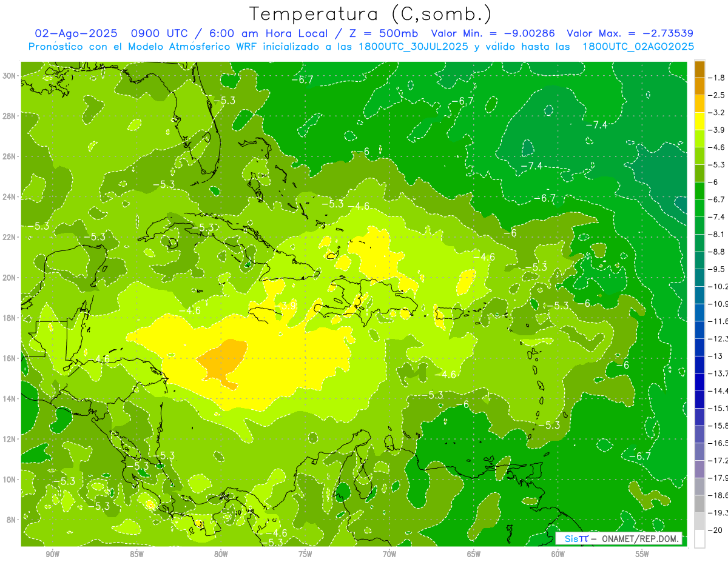Click the title "Temperatura (C,somb.)"
Screen dimensions: 728x562
point(370,14)
